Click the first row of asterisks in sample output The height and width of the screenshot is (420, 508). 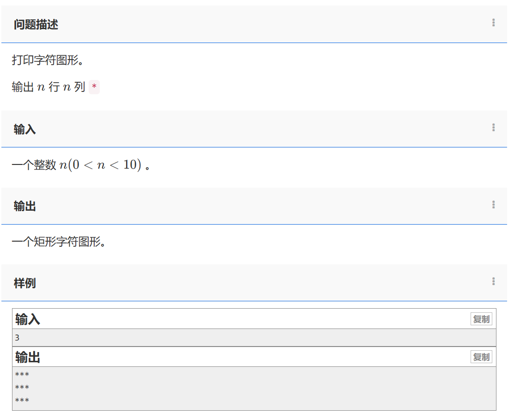(22, 375)
